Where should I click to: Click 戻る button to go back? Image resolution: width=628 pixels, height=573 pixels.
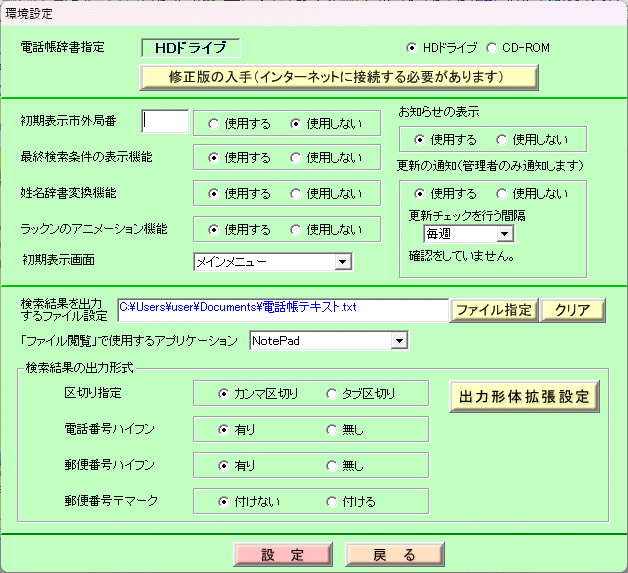click(x=395, y=555)
